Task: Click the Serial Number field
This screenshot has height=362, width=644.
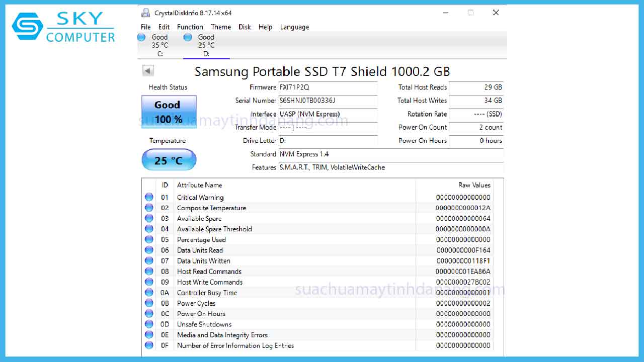Action: [x=328, y=101]
